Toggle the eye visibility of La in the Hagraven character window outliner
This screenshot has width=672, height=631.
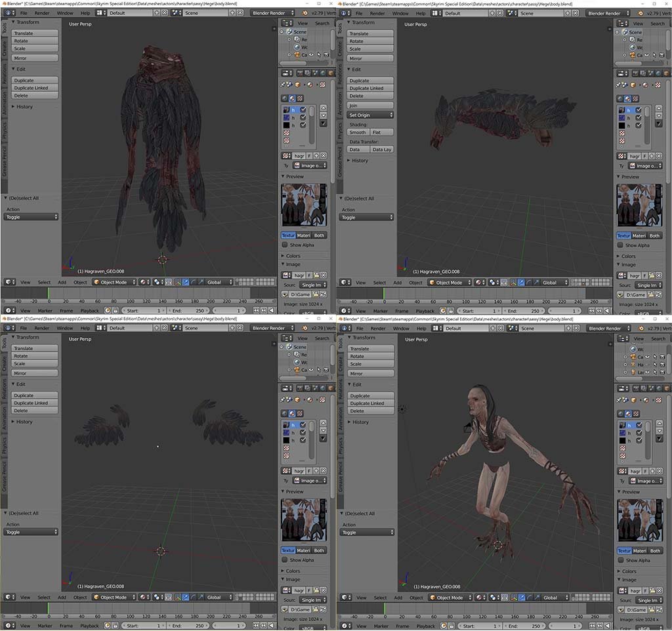(648, 373)
